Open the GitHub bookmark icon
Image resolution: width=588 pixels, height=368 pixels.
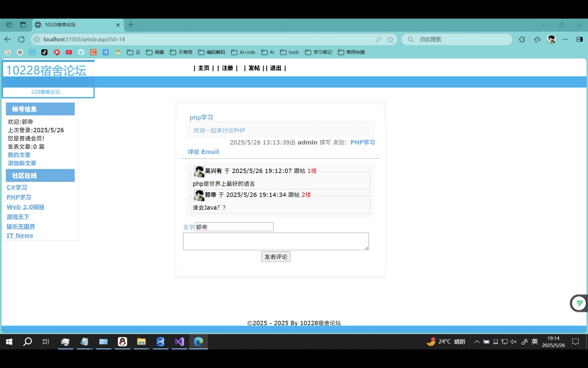click(x=81, y=52)
